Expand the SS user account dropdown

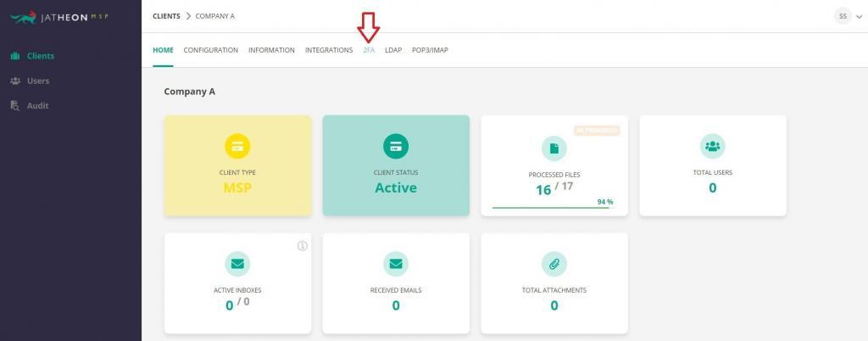848,16
